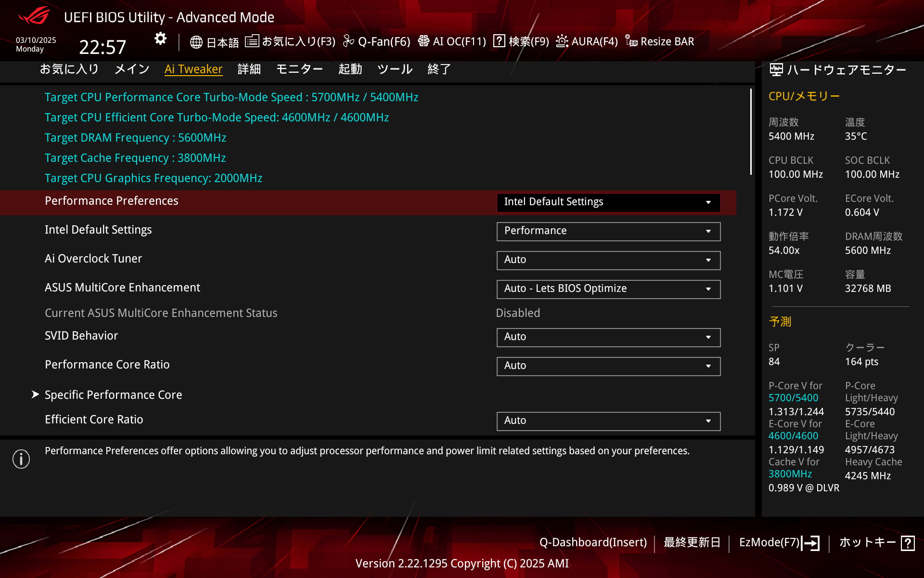This screenshot has width=924, height=578.
Task: Click the settings list vertical scrollbar
Action: (x=751, y=131)
